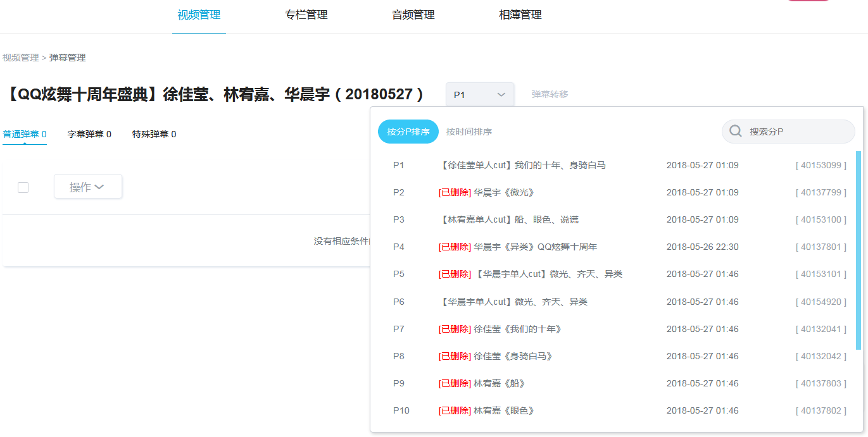Image resolution: width=868 pixels, height=437 pixels.
Task: Select 按分P排序 sorting option
Action: [408, 132]
